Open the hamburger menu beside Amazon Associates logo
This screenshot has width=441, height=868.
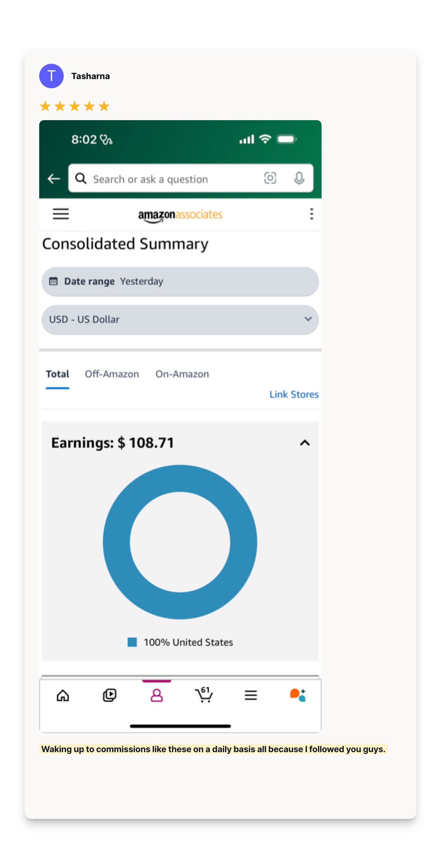[61, 214]
